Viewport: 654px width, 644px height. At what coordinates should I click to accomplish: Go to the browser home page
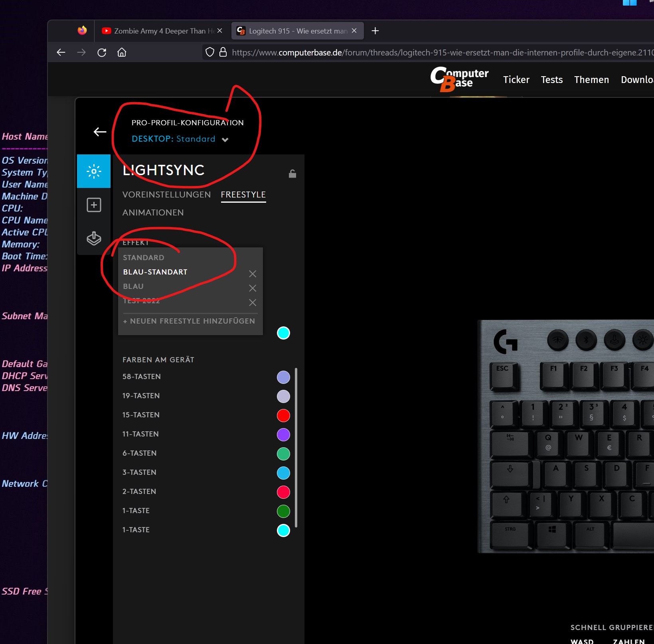(122, 52)
